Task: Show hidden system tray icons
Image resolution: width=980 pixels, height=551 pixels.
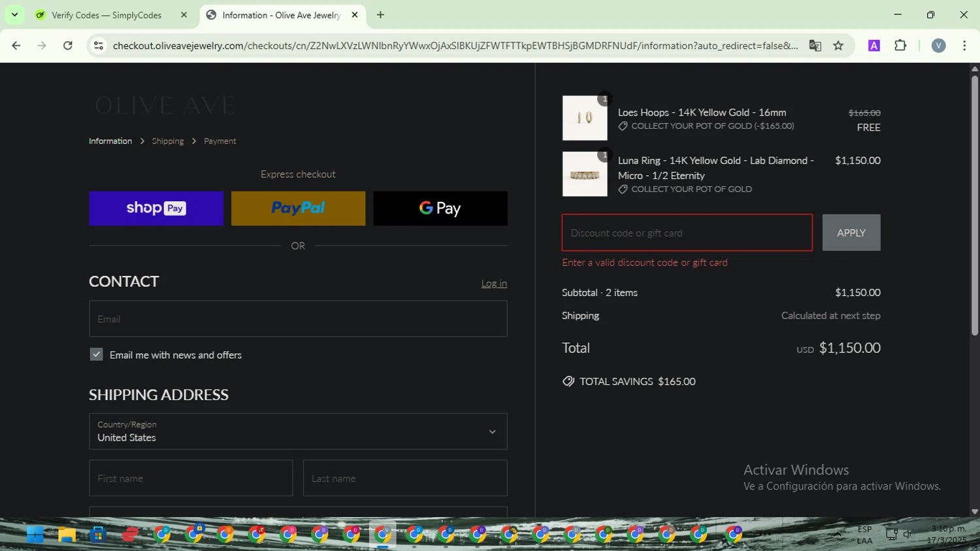Action: [838, 534]
